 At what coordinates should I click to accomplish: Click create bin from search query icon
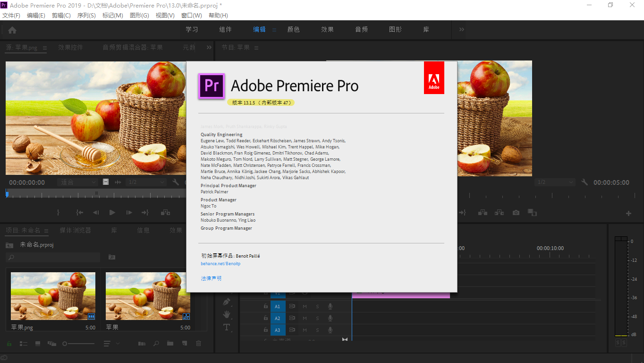[x=111, y=257]
